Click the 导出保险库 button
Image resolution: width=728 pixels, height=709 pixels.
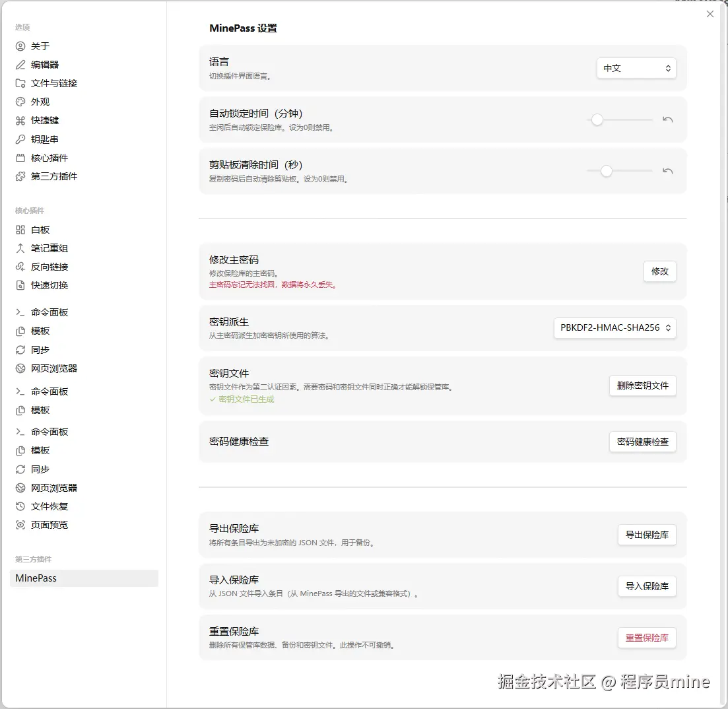647,535
